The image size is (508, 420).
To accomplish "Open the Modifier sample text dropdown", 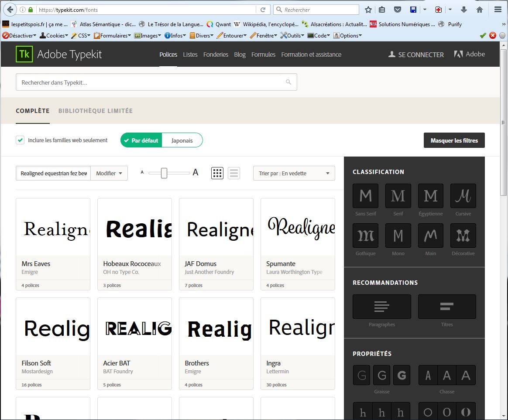I will point(109,173).
